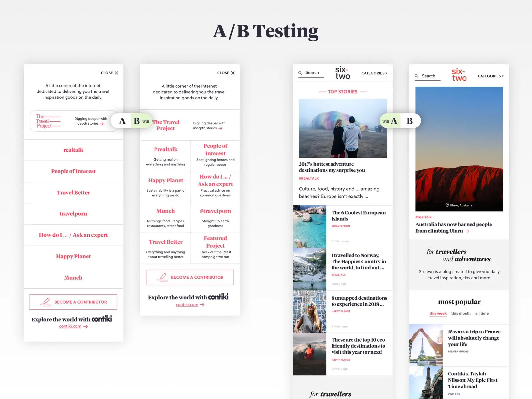
Task: Open woman with sunglasses thumbnail
Action: (x=310, y=312)
